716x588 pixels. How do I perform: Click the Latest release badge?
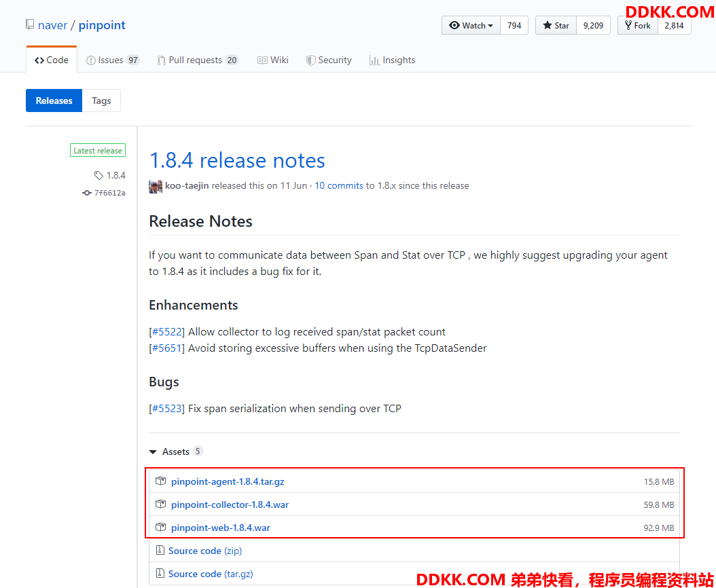pos(98,150)
